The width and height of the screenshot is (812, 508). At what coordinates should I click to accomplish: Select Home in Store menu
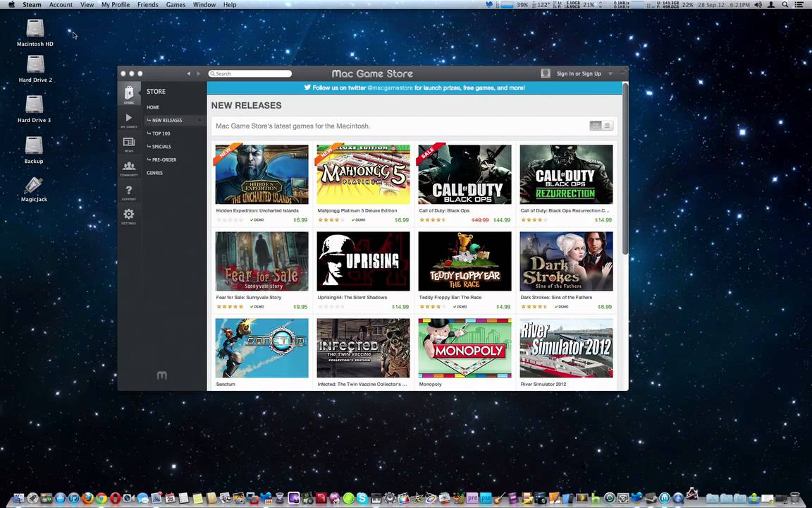[153, 107]
